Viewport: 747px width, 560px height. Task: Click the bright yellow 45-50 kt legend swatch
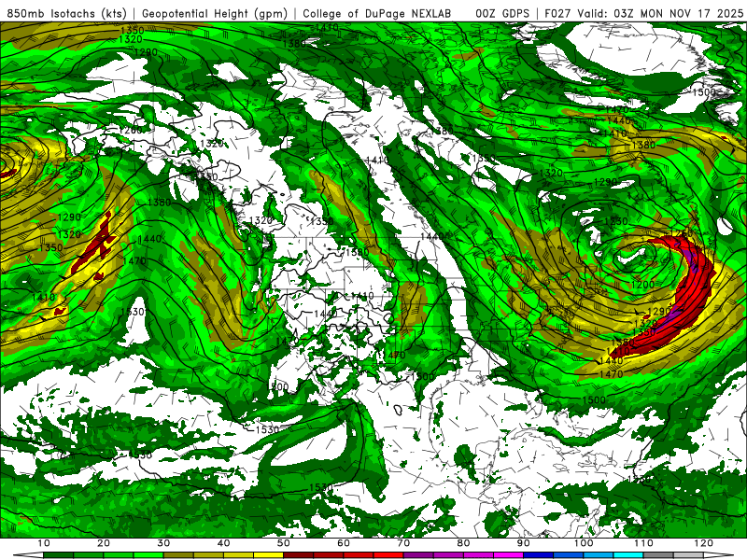tap(268, 555)
